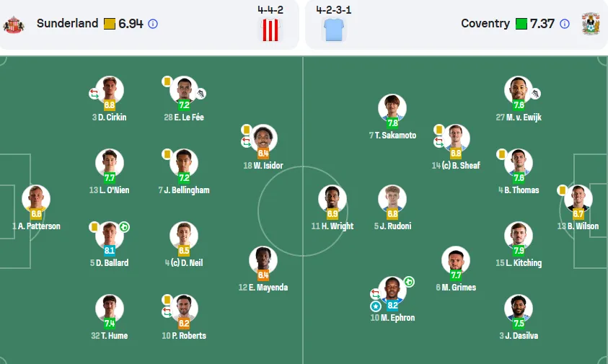Click the 6.7 rating badge on B. Wilson
Screen dimensions: 608x364
coord(578,213)
